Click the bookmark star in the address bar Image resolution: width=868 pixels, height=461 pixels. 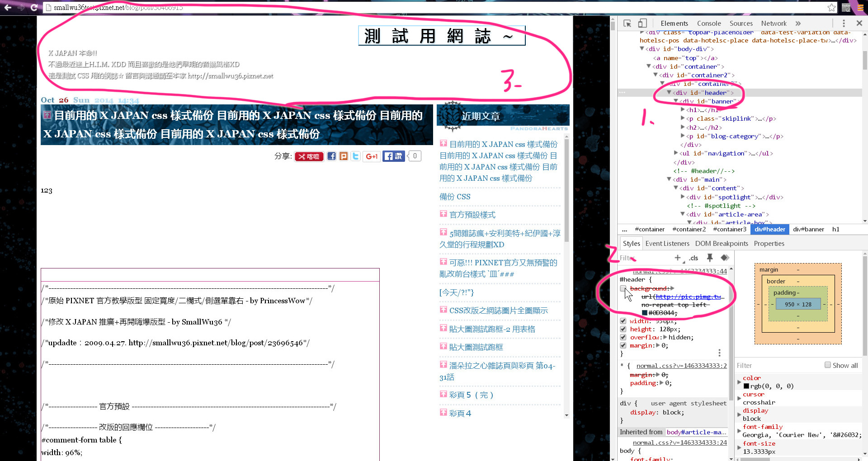click(x=831, y=7)
